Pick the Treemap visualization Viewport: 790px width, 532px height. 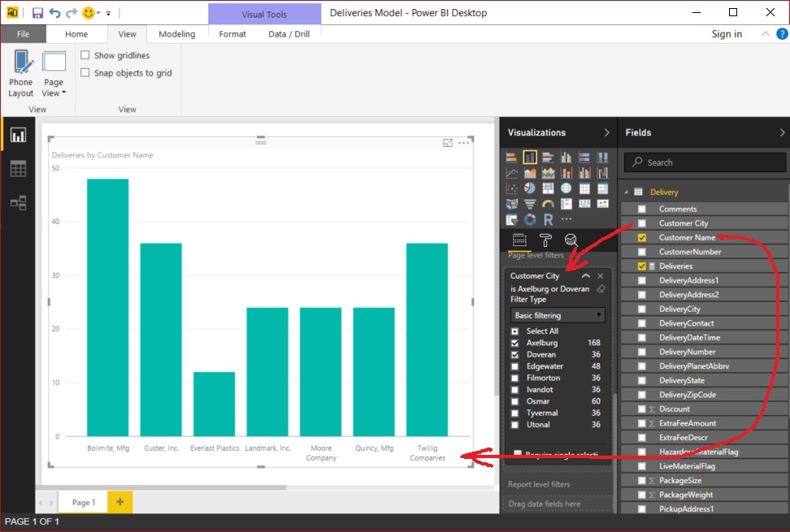pyautogui.click(x=548, y=188)
